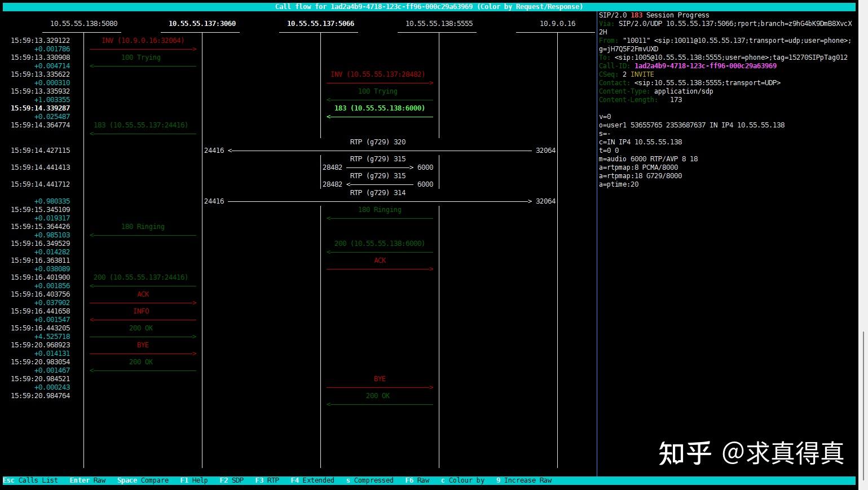Click the CSeq: 2 INVITE line

pos(627,74)
